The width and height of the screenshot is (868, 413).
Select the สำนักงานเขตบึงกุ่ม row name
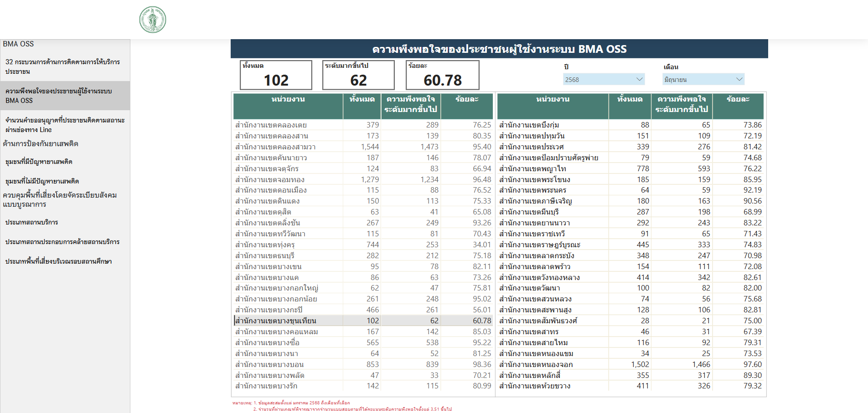click(529, 125)
